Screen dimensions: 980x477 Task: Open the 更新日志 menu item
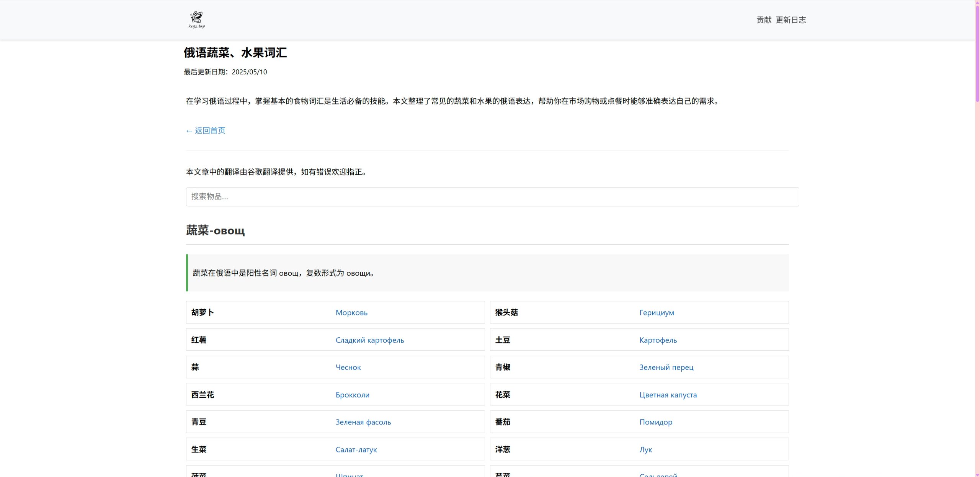click(x=791, y=20)
